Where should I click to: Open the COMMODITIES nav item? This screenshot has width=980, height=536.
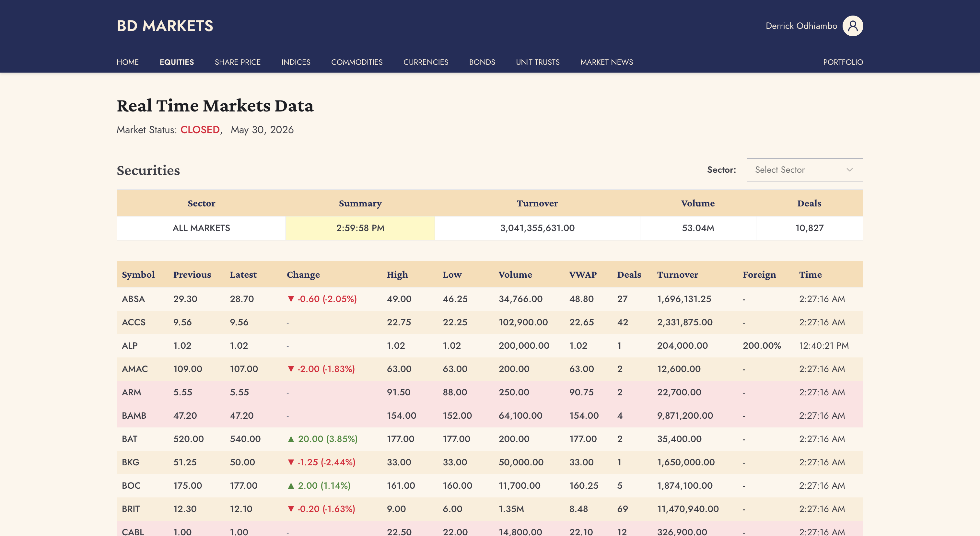tap(356, 62)
